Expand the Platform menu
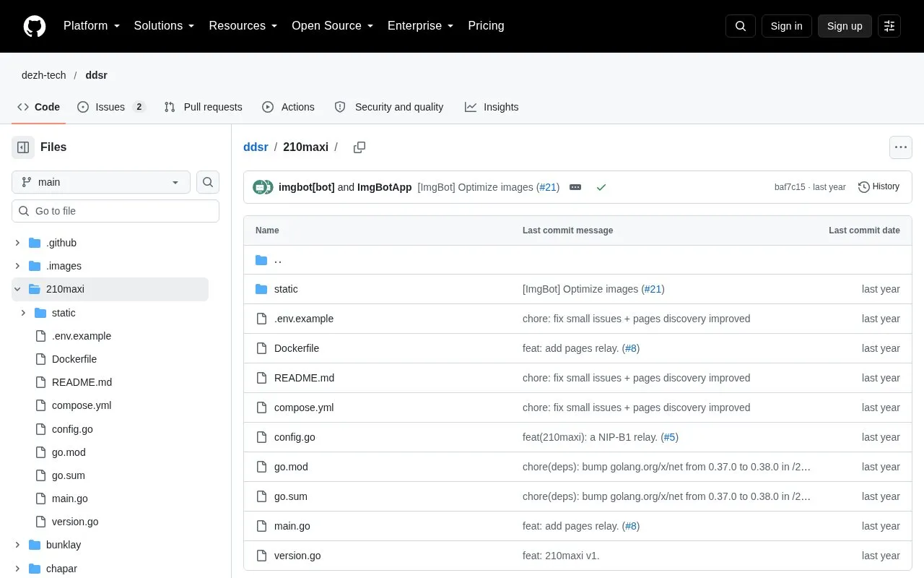This screenshot has width=924, height=578. 92,26
